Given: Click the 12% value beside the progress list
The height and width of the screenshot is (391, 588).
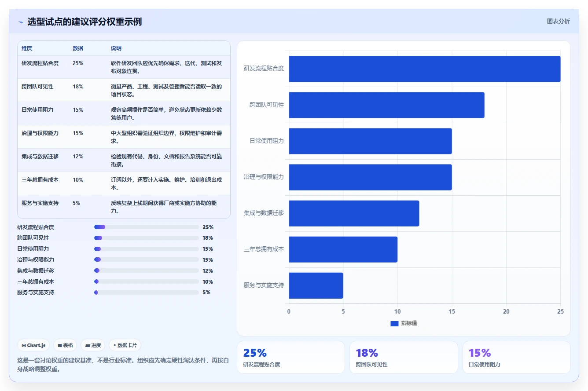Looking at the screenshot, I should click(x=208, y=271).
